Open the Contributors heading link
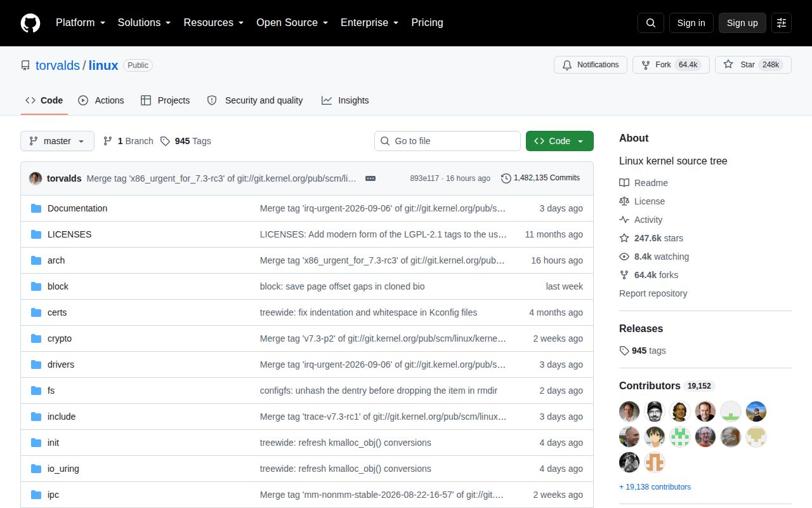 667,385
